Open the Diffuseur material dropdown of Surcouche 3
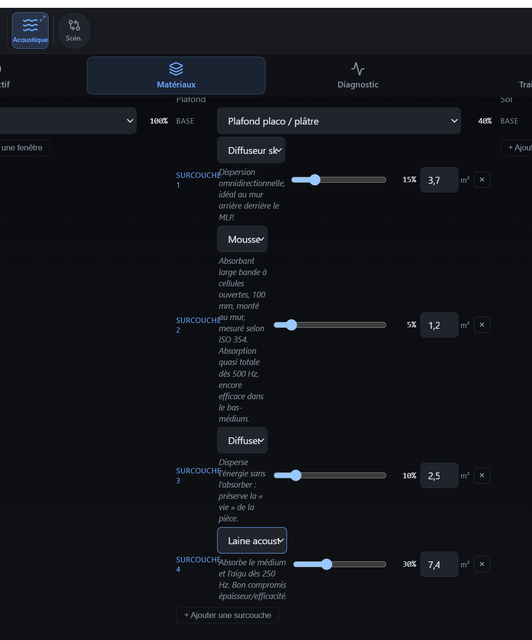The image size is (532, 640). [243, 440]
